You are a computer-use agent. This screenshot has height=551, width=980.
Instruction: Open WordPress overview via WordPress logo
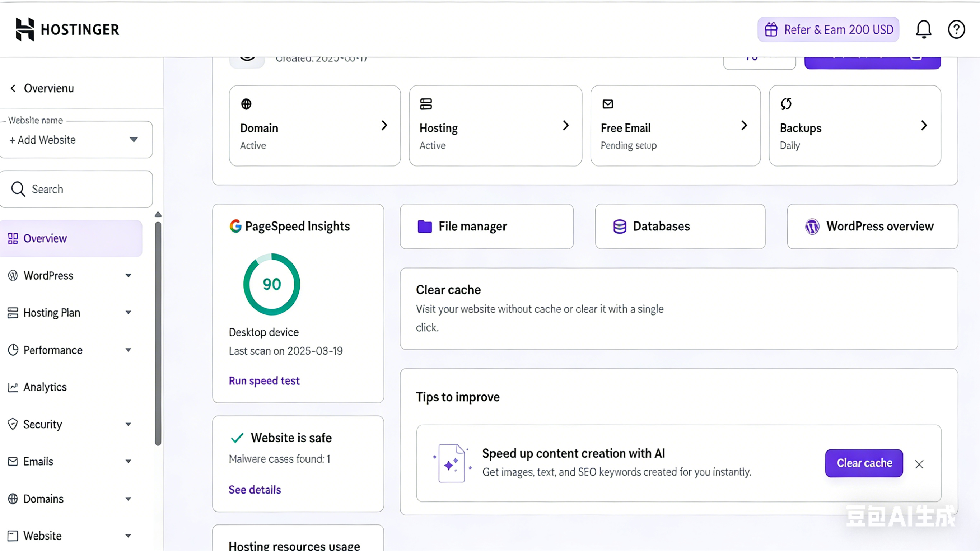pyautogui.click(x=812, y=226)
